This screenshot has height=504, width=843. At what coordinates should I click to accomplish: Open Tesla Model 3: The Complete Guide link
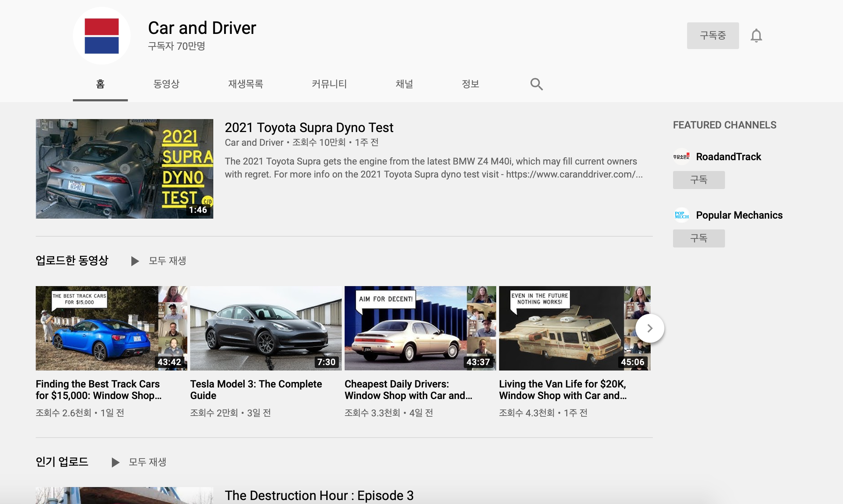click(x=255, y=389)
